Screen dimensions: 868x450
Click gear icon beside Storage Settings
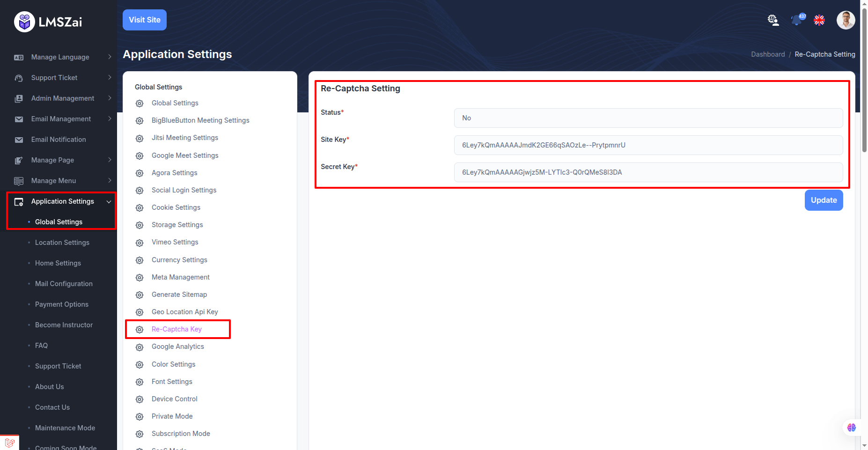pyautogui.click(x=140, y=225)
